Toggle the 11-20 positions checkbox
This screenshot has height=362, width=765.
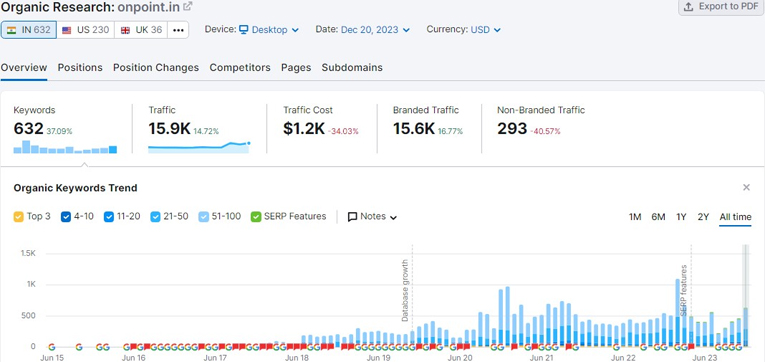[x=109, y=217]
